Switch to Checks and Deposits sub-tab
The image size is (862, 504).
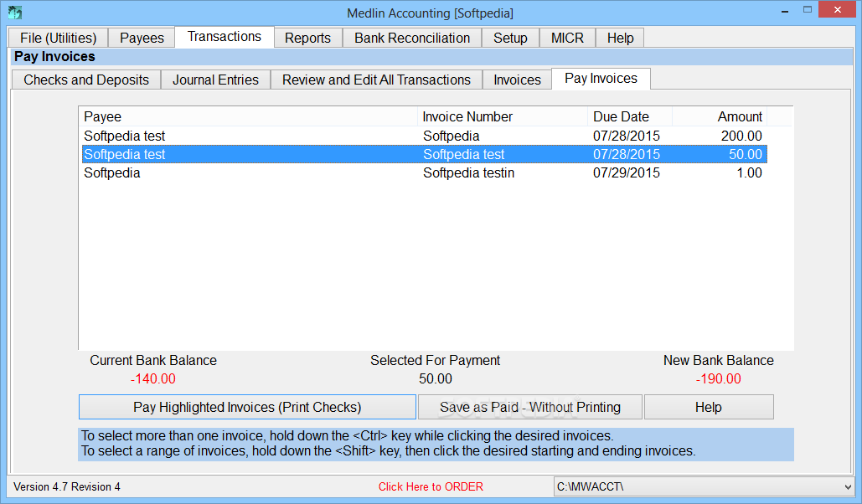[x=86, y=80]
